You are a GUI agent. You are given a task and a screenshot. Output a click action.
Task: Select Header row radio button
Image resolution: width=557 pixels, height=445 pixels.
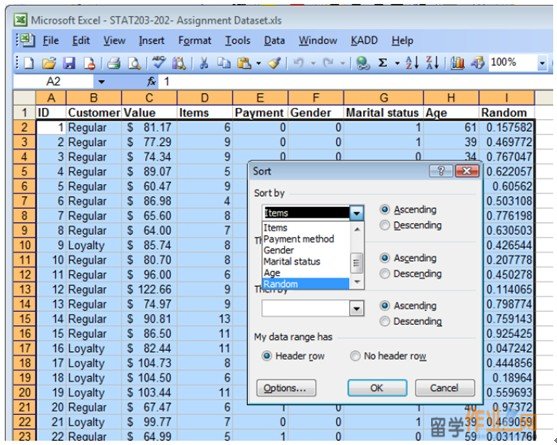click(x=293, y=356)
